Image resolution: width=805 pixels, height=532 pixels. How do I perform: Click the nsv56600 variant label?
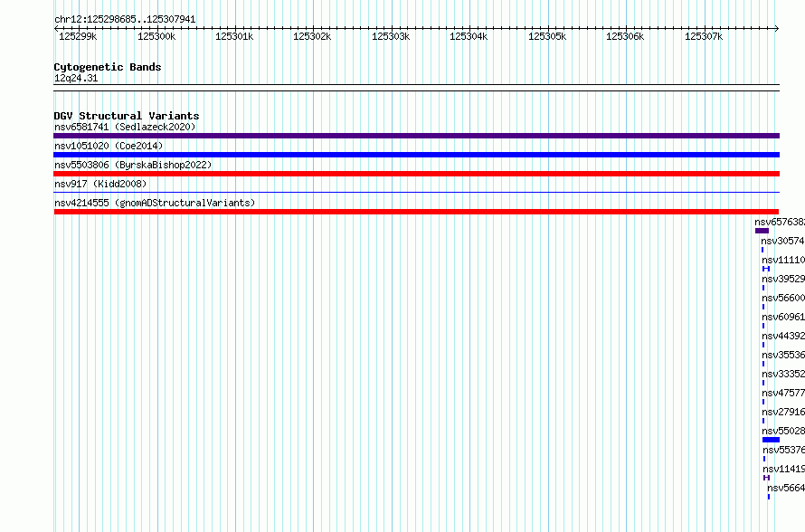click(783, 298)
